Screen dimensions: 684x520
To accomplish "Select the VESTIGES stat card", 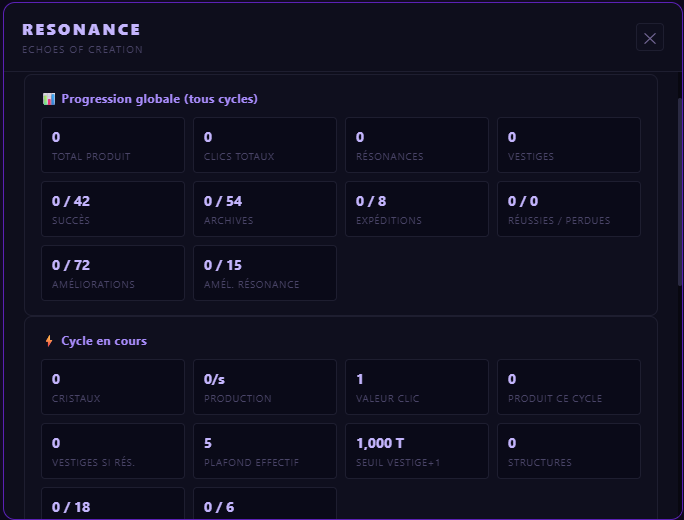I will tap(569, 145).
